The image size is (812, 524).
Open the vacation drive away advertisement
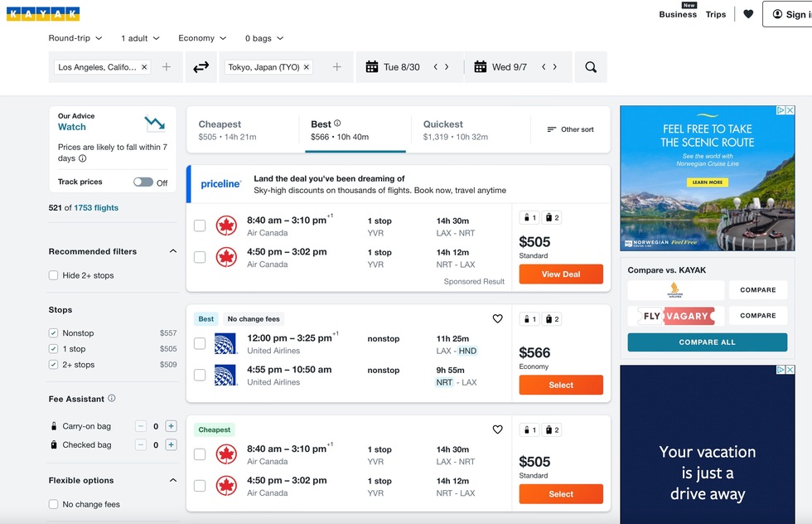(708, 444)
